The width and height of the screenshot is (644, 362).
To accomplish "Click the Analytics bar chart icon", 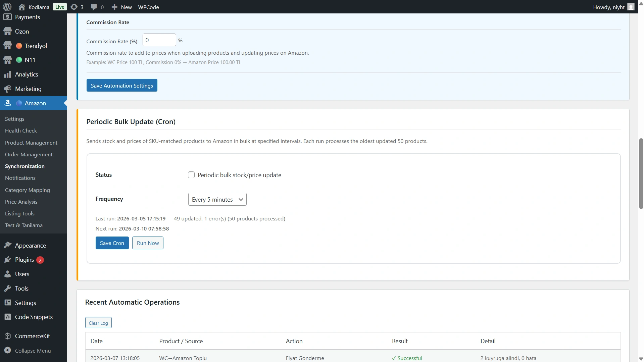I will tap(7, 74).
